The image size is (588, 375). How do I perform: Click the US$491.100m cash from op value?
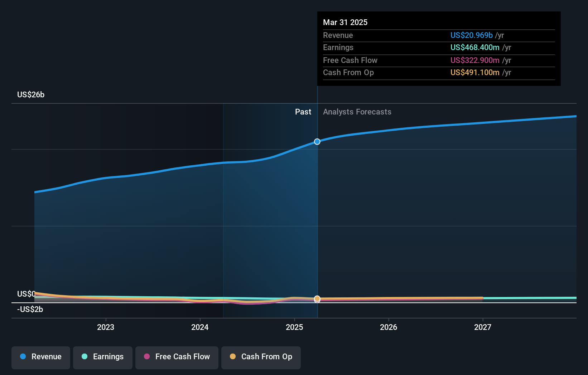click(x=475, y=72)
